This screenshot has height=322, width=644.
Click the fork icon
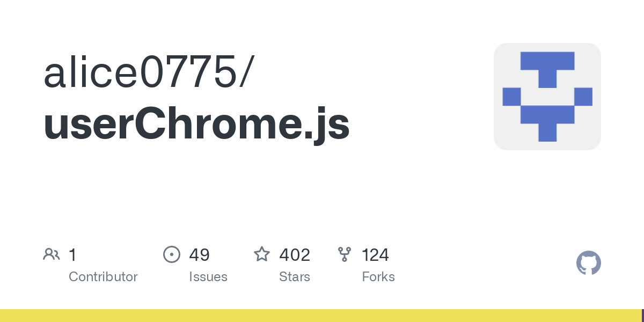pyautogui.click(x=344, y=254)
